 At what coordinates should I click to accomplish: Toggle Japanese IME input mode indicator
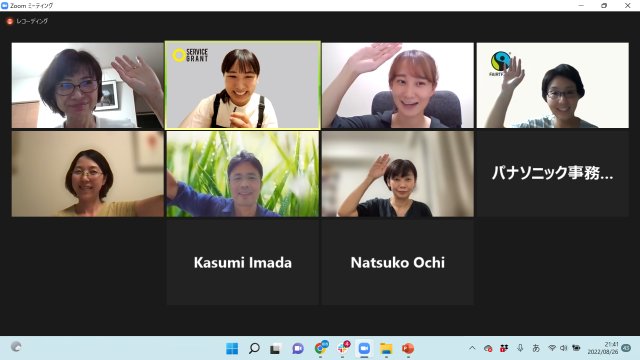tap(536, 348)
